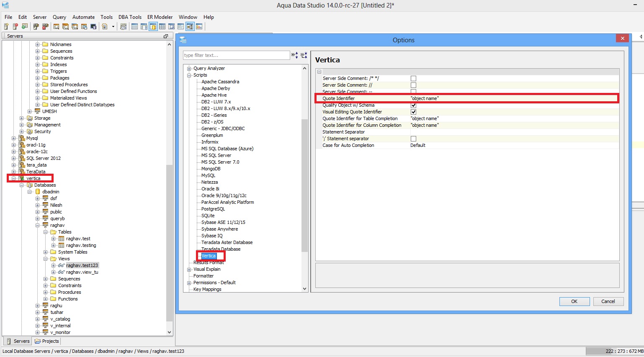
Task: Click the calculator-style toolbar icon
Action: 123,26
